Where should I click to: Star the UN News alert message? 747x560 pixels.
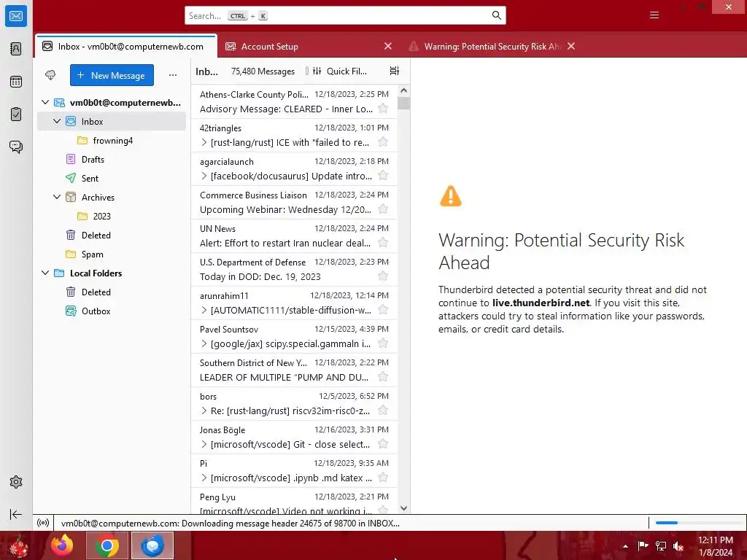coord(383,243)
